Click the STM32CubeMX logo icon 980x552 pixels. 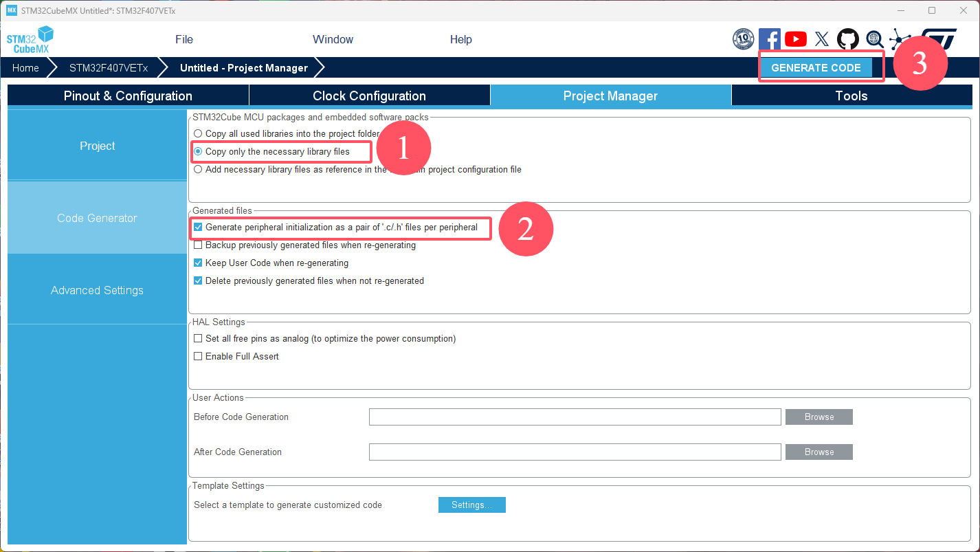coord(30,40)
